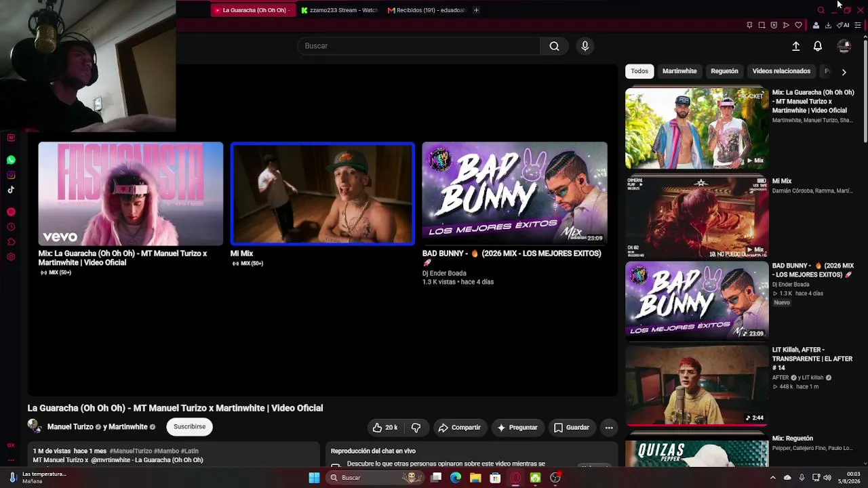The image size is (868, 488).
Task: Click the snapshot square icon in address bar
Action: pyautogui.click(x=762, y=25)
